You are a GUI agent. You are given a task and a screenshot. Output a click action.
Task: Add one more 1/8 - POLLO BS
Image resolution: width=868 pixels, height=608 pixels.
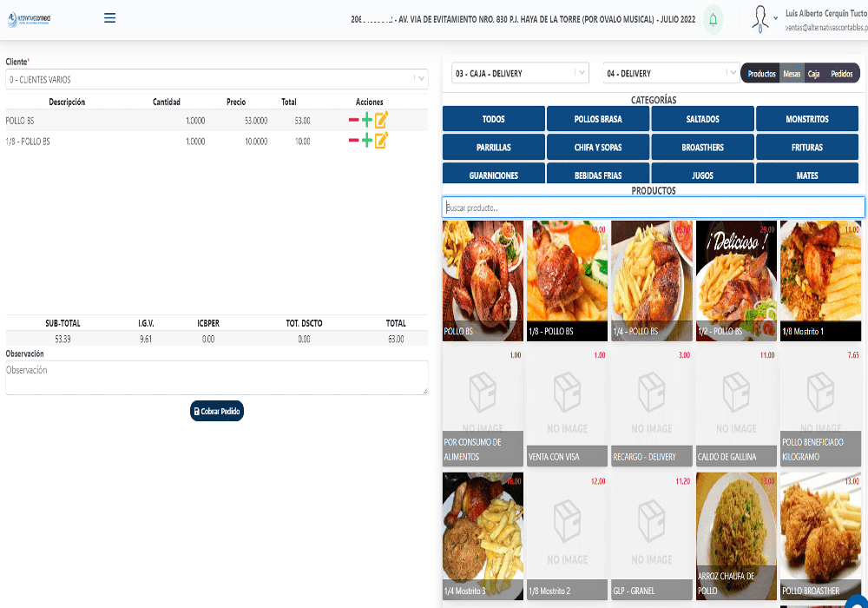367,141
